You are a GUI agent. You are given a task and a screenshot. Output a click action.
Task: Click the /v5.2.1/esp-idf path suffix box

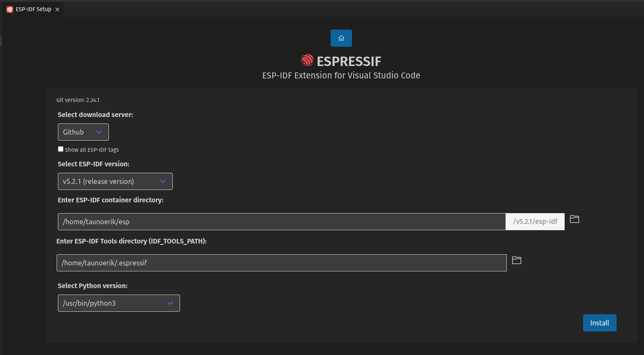pyautogui.click(x=535, y=222)
